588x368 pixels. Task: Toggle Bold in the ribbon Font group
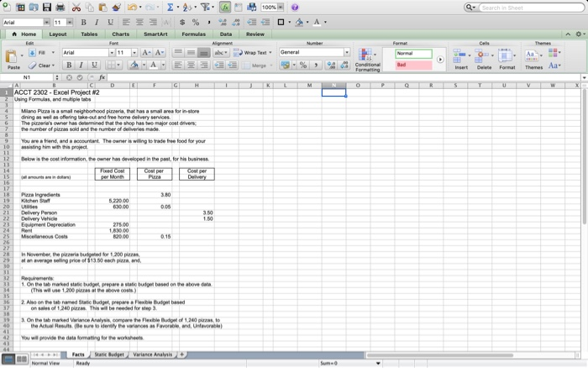click(x=69, y=65)
